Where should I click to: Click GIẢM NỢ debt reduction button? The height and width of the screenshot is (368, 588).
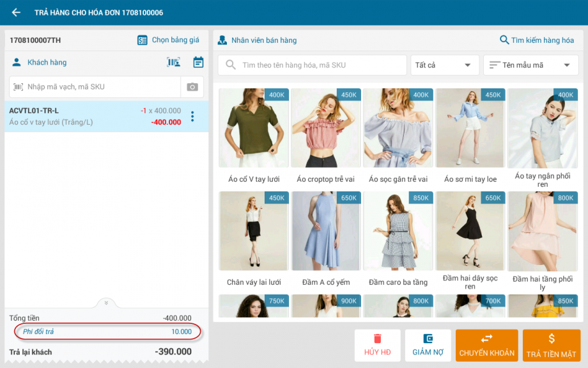(x=428, y=346)
